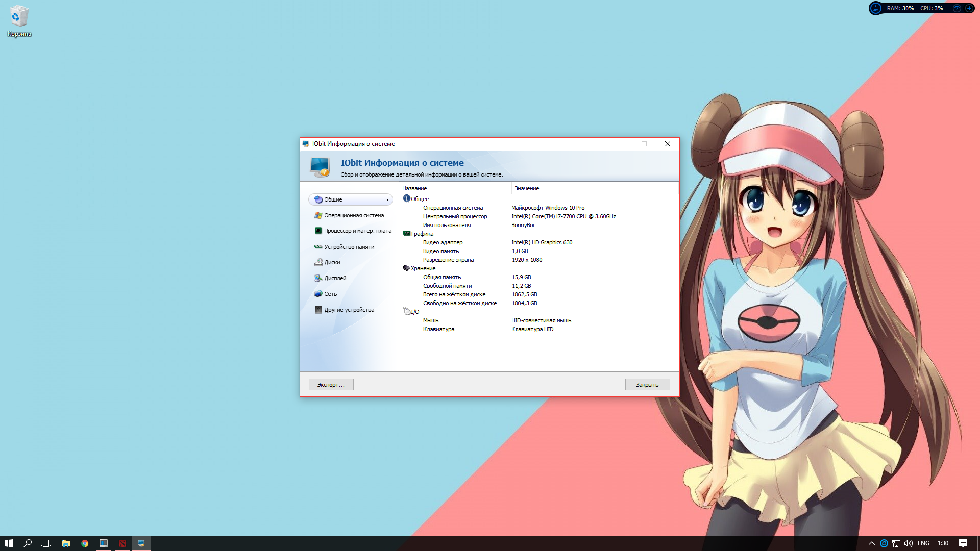980x551 pixels.
Task: Click the IObit system info taskbar icon
Action: (x=141, y=543)
